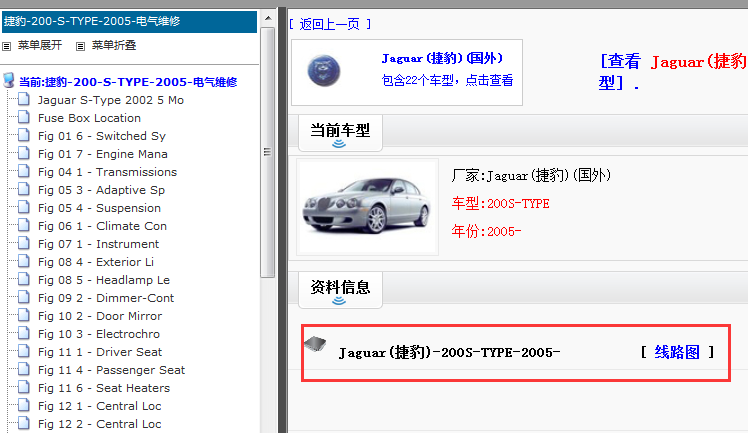748x433 pixels.
Task: Open Jaguar S-Type 2002 5 Mo entry
Action: coord(111,100)
